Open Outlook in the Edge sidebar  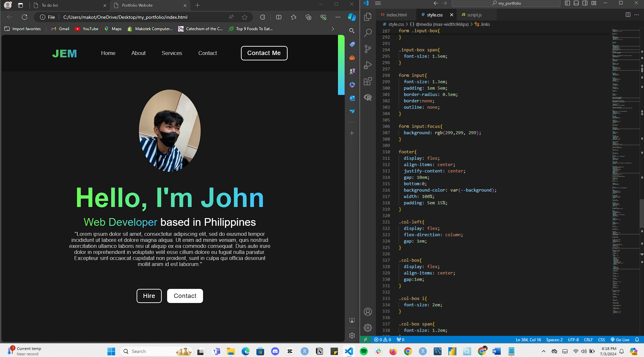click(352, 98)
